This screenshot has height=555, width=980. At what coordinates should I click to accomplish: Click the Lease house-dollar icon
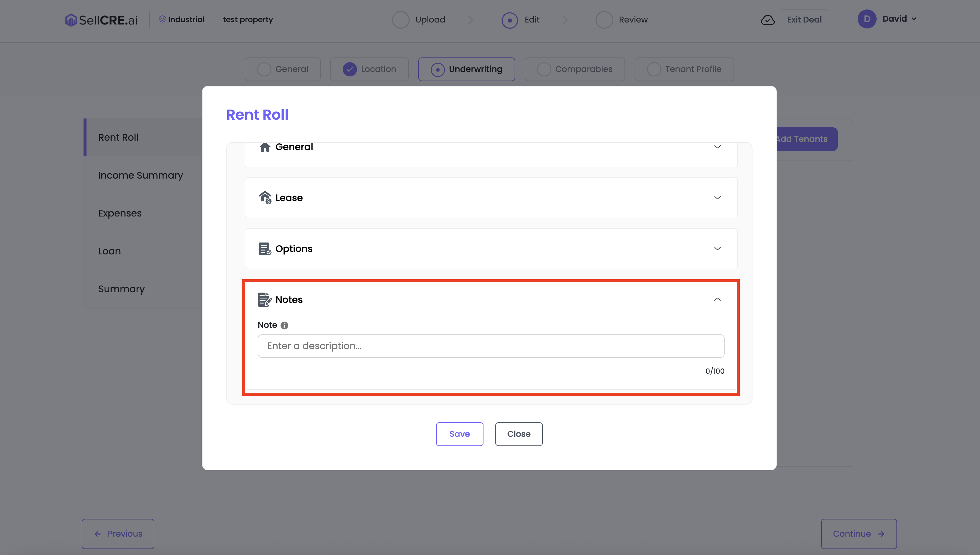[265, 198]
